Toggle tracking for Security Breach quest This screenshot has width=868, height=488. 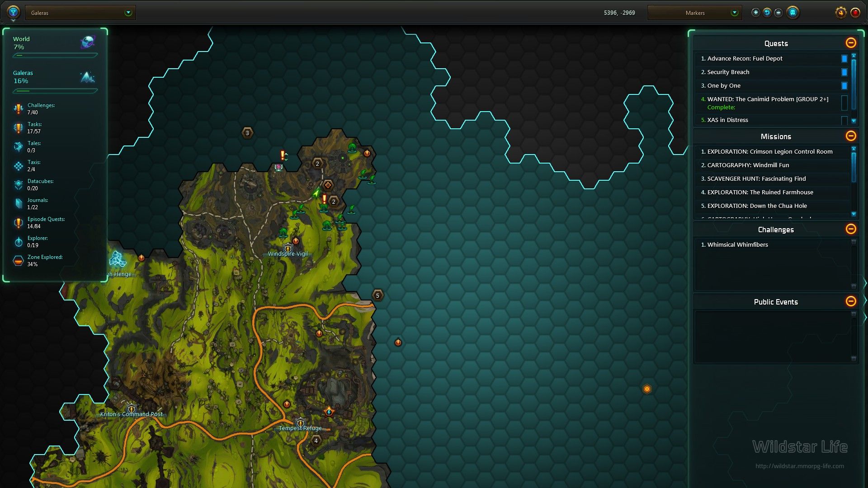(844, 72)
